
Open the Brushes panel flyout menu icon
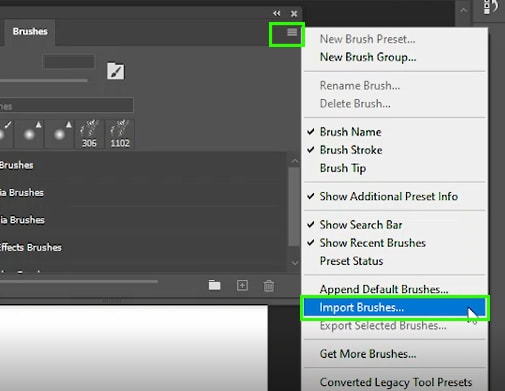[292, 32]
